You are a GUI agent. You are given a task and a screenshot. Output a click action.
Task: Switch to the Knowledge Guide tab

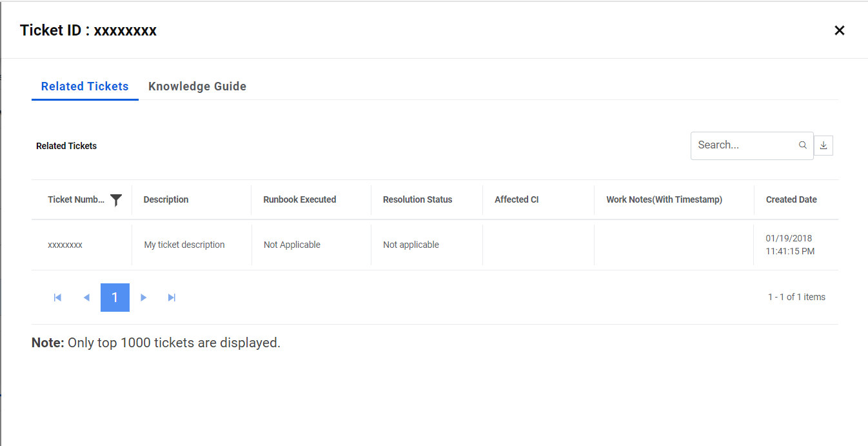click(x=197, y=86)
